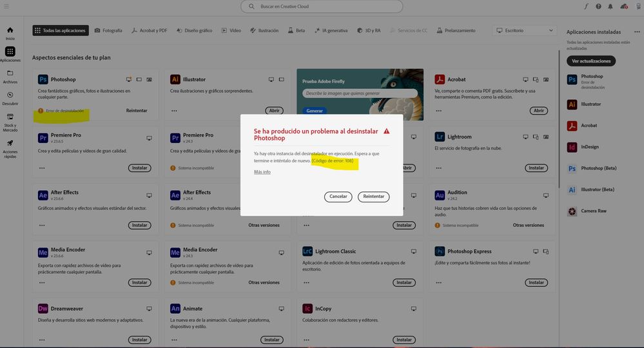
Task: Open the help question mark icon
Action: pyautogui.click(x=598, y=6)
